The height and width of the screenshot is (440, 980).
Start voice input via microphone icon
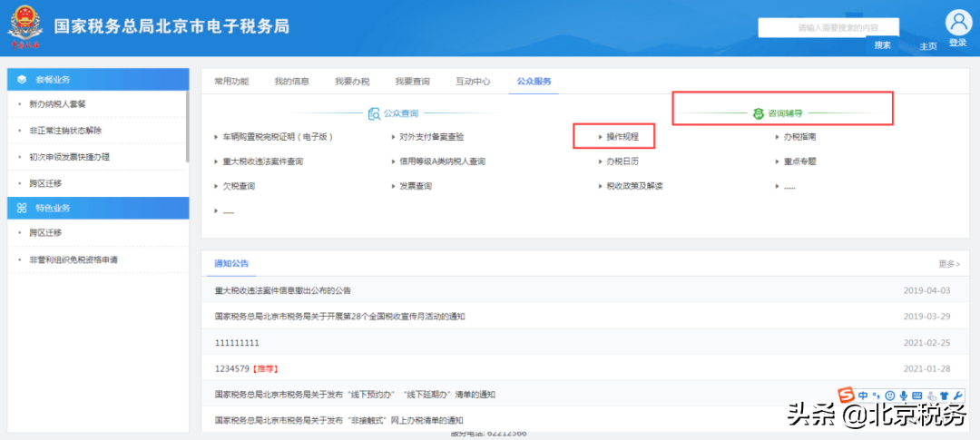903,395
